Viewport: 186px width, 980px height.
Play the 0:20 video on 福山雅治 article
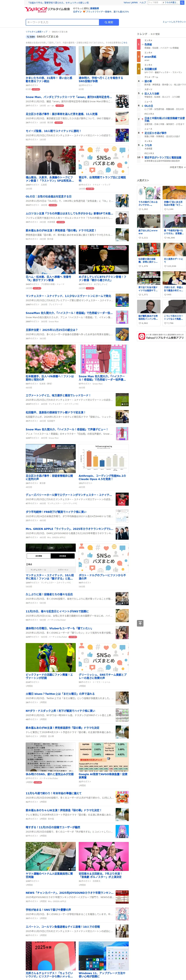click(50, 160)
